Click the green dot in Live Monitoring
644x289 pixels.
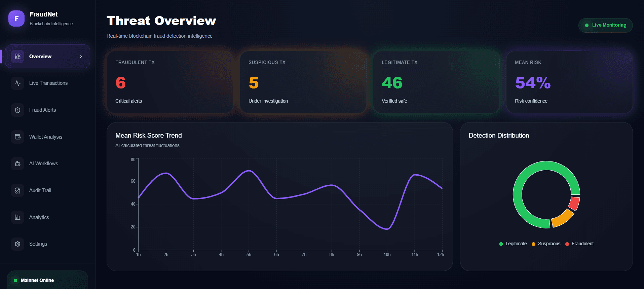[x=587, y=25]
